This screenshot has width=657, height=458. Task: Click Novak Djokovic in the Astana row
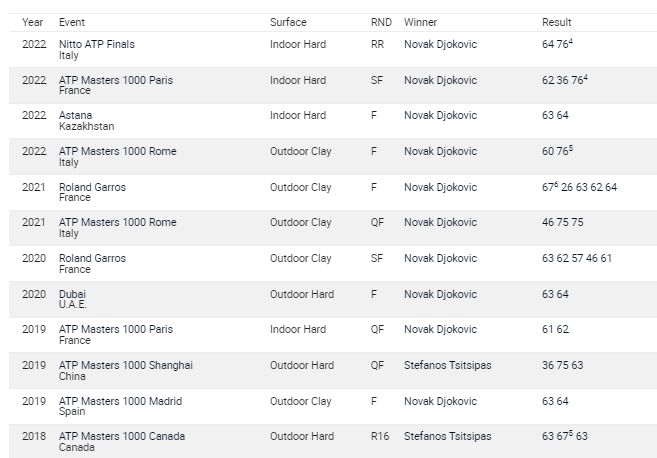(441, 116)
